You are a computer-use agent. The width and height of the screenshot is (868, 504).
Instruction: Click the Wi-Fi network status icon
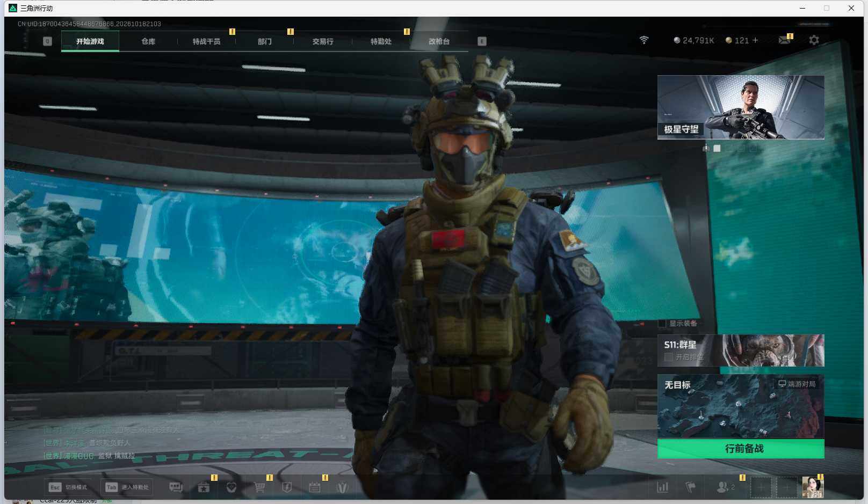tap(644, 40)
